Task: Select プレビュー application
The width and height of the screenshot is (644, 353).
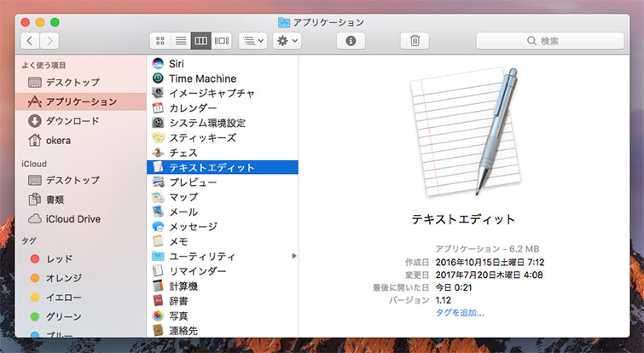Action: pos(223,182)
